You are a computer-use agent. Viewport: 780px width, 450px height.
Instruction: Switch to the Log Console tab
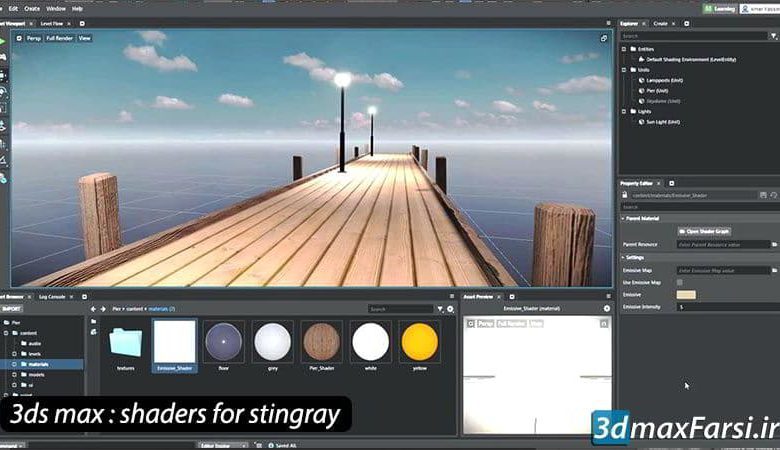52,297
